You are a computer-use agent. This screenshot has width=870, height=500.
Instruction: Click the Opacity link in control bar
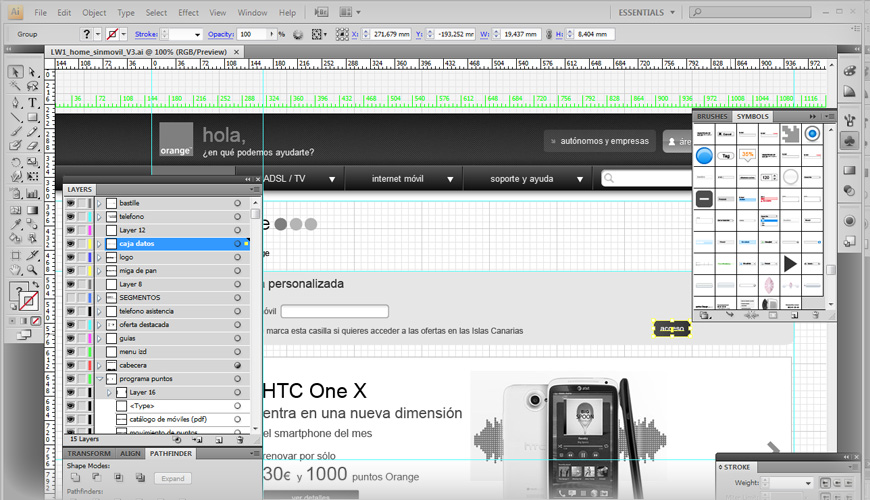tap(220, 34)
